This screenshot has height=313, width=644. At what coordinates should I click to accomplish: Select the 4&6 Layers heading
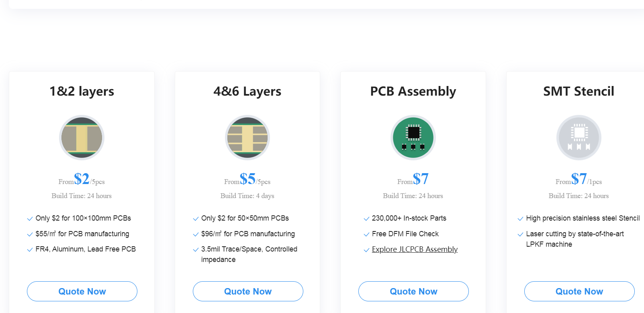coord(247,92)
